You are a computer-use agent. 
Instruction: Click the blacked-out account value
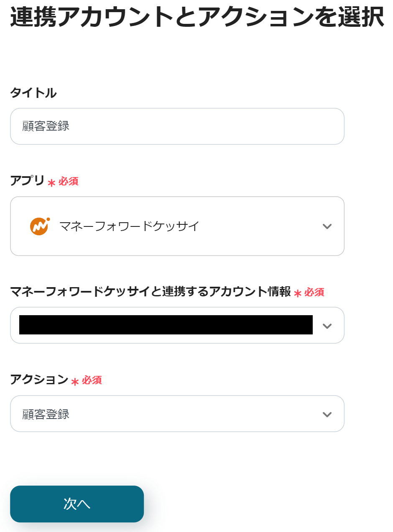(x=166, y=325)
